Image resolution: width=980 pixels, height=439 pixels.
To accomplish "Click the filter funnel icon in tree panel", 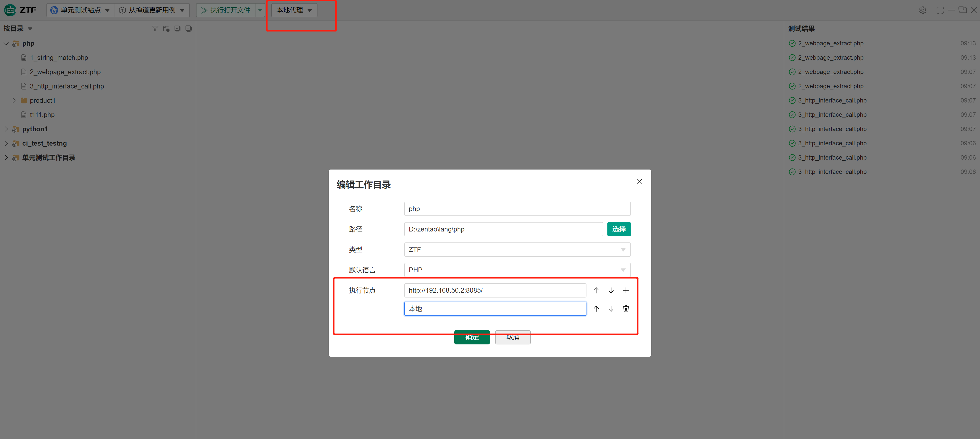I will 154,29.
